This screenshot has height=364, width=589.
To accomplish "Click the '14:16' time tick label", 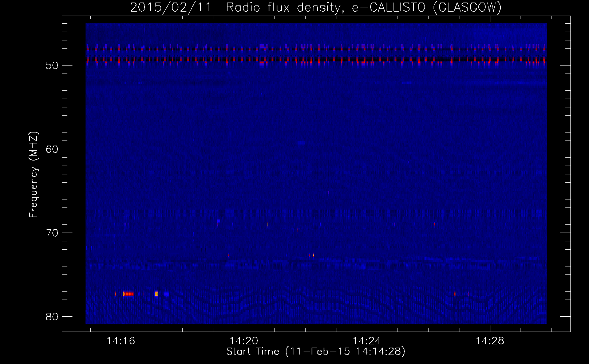I will coord(121,341).
